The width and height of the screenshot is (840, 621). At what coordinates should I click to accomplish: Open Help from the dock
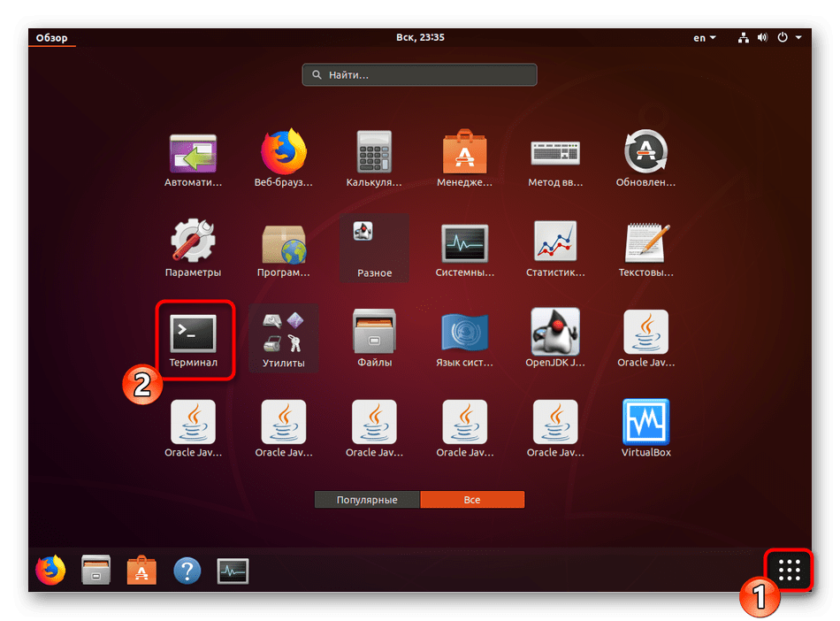(x=187, y=571)
